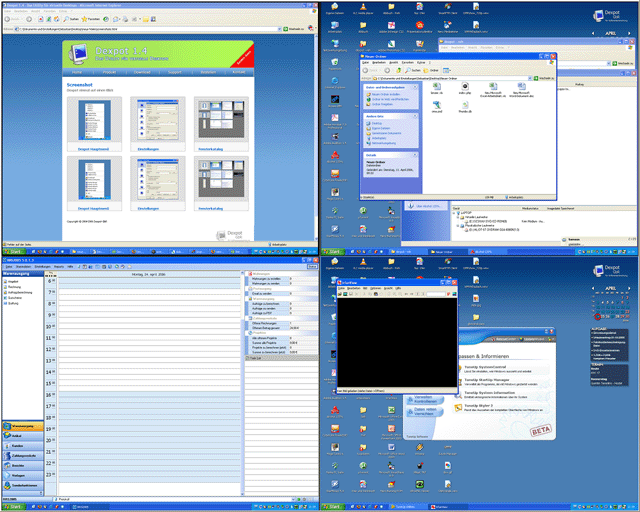
Task: Open the Download tab on Dexpot website
Action: (x=142, y=73)
